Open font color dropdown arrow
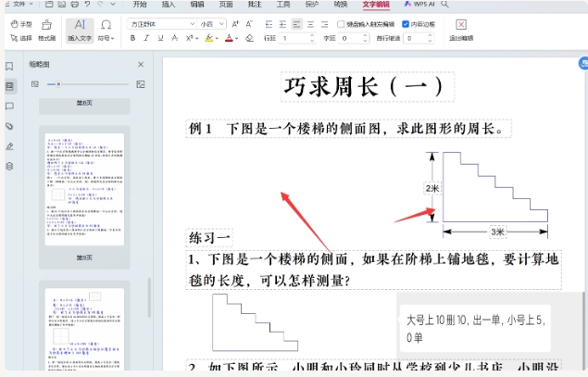This screenshot has width=588, height=377. point(237,38)
